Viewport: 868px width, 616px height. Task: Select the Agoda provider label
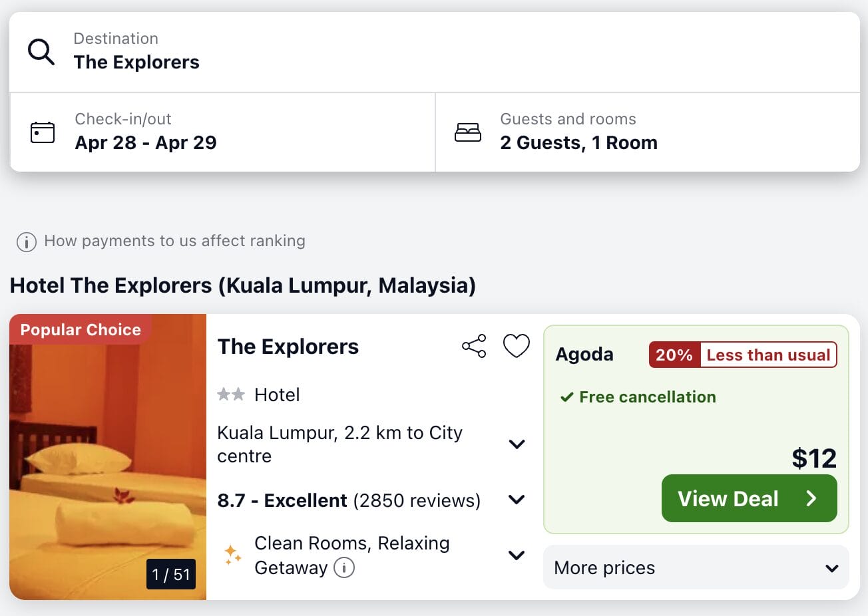click(x=584, y=354)
